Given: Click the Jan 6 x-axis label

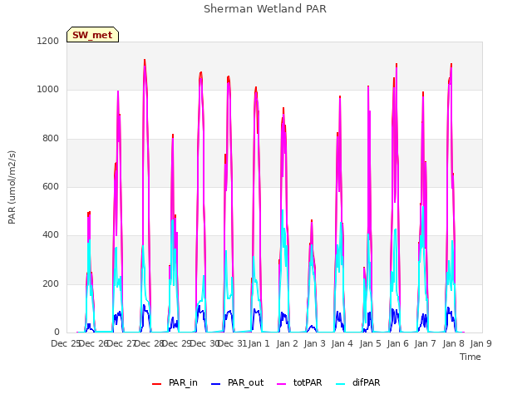Looking at the screenshot, I should tap(397, 343).
